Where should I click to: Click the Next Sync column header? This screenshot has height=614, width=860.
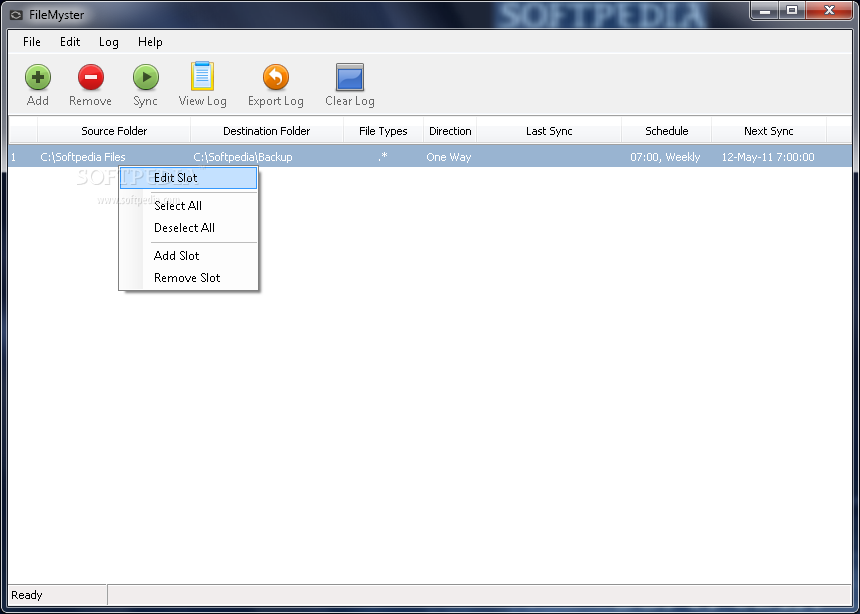click(768, 131)
